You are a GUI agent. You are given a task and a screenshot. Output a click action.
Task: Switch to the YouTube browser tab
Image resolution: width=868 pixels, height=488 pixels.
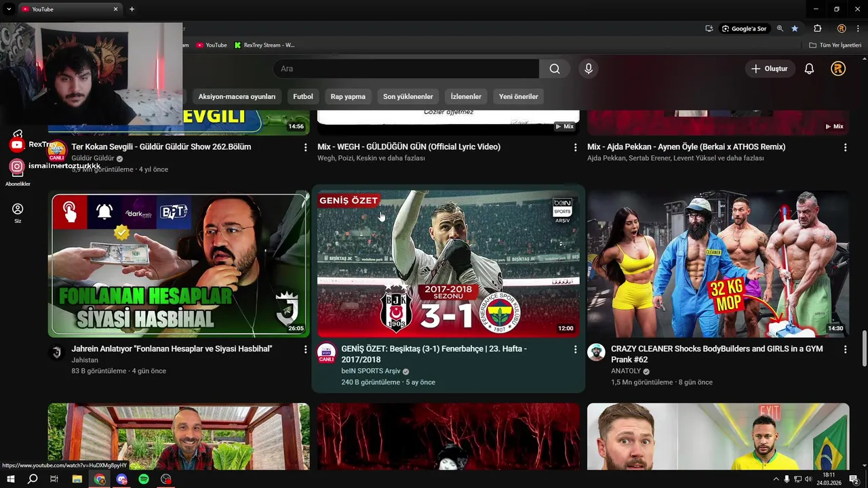tap(70, 9)
